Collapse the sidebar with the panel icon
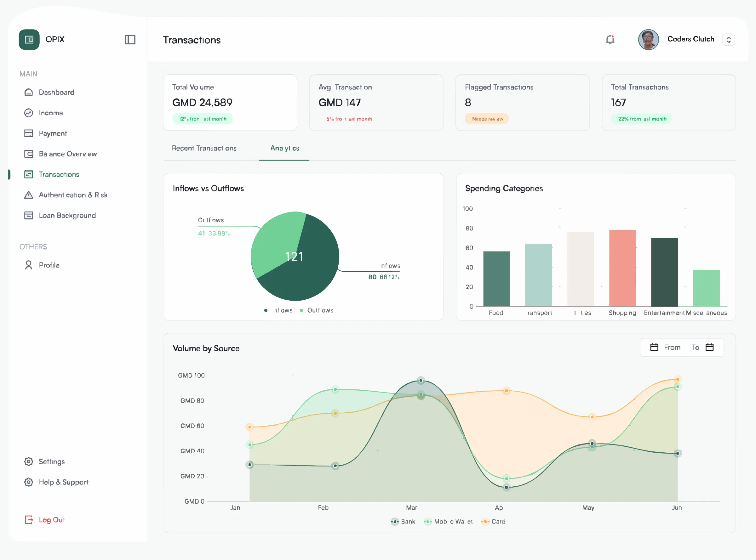The width and height of the screenshot is (756, 560). pyautogui.click(x=130, y=40)
